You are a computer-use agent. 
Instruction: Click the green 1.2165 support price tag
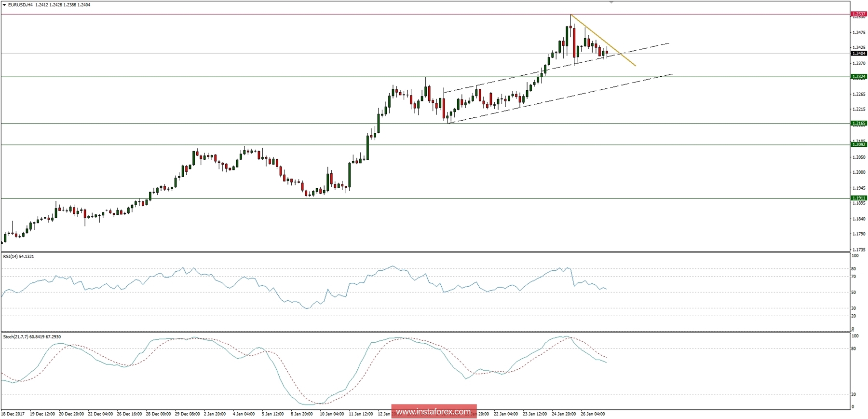(859, 124)
